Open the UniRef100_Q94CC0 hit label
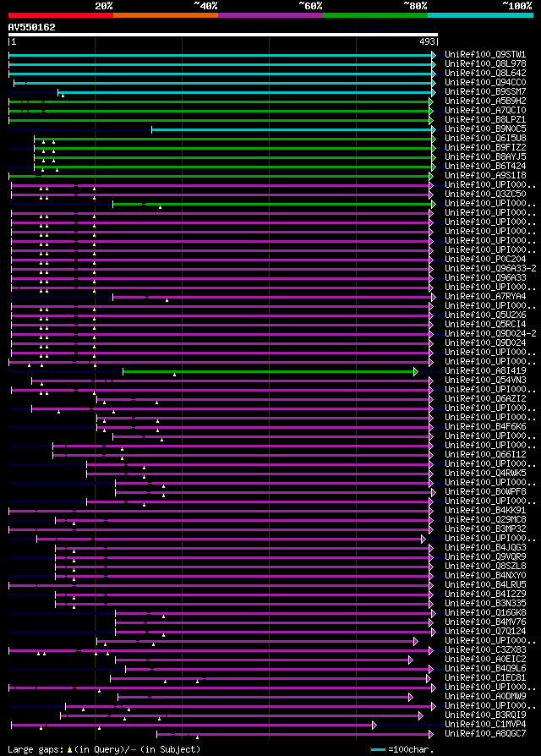The image size is (541, 756). (x=485, y=82)
